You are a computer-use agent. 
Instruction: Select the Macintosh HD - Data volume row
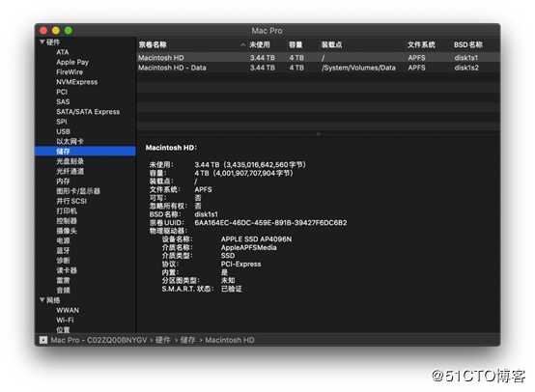tap(319, 68)
